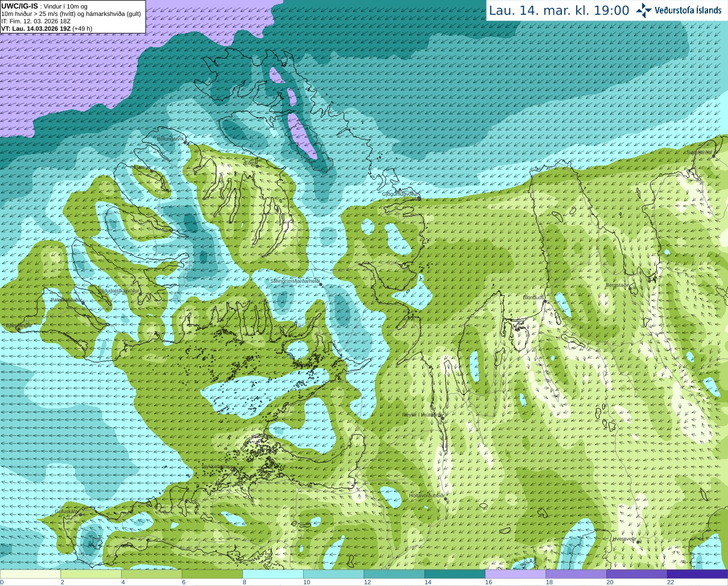Select the Gjögurflugvöllur station marker
728x586 pixels.
419,198
